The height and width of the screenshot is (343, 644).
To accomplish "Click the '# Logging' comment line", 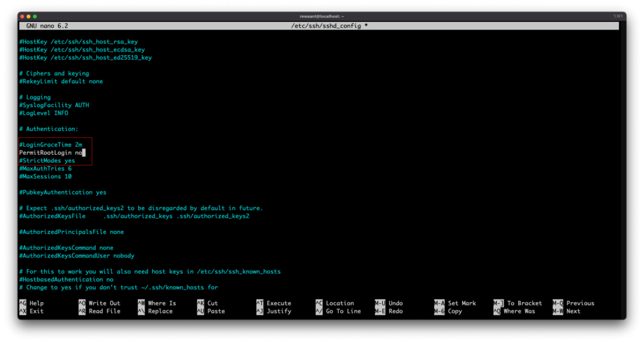I will [x=35, y=98].
